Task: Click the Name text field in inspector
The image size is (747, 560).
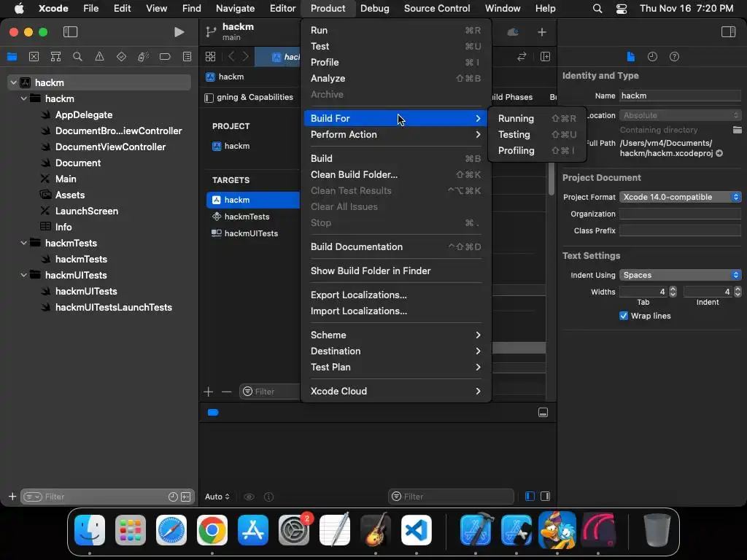Action: click(680, 96)
